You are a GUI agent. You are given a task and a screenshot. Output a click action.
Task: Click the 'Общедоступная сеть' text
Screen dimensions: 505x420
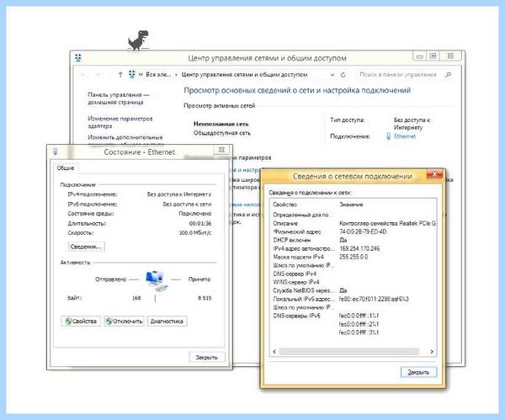tap(222, 133)
